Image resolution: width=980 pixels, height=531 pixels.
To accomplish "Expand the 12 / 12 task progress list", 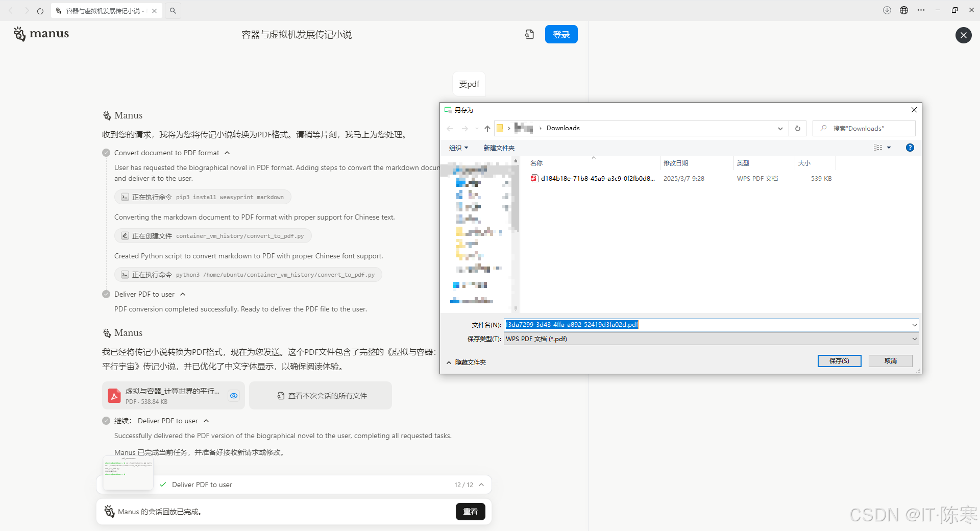I will click(x=481, y=485).
